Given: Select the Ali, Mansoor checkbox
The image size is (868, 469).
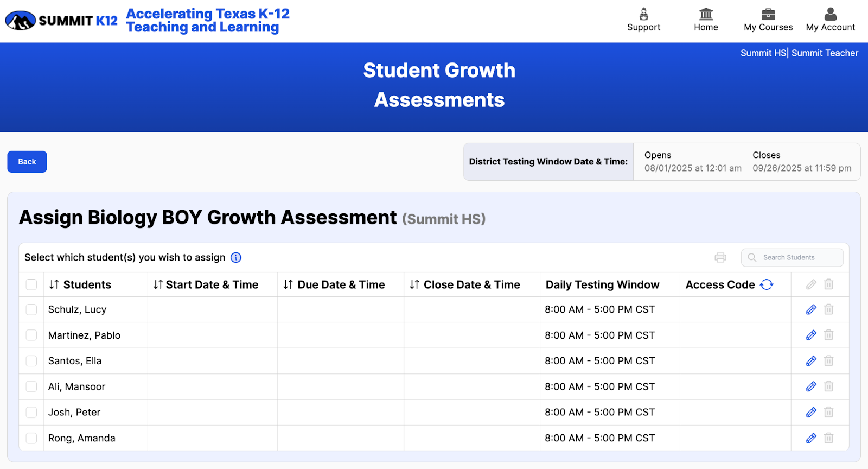Looking at the screenshot, I should tap(31, 386).
